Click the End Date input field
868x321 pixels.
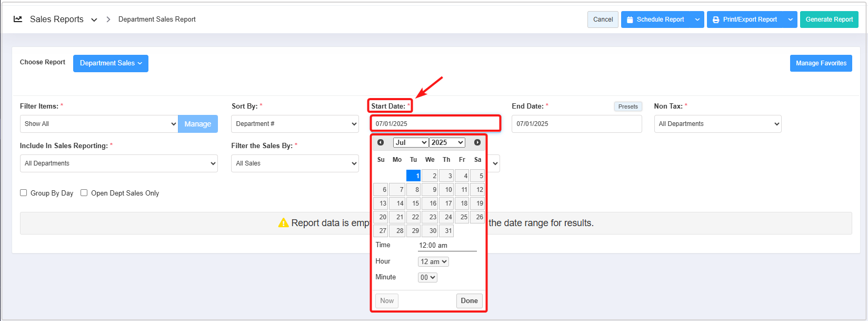[x=576, y=124]
